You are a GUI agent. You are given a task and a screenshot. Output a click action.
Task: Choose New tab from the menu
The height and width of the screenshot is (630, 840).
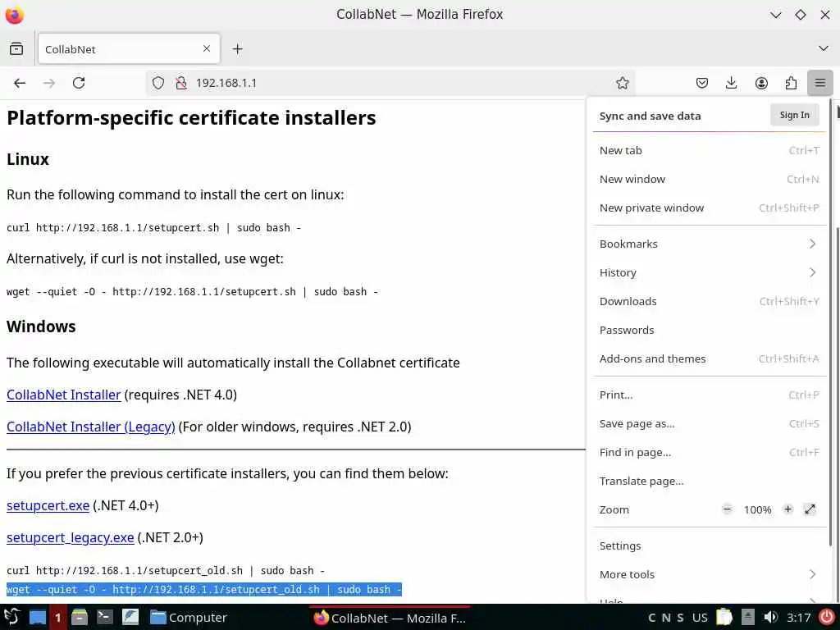pos(710,151)
